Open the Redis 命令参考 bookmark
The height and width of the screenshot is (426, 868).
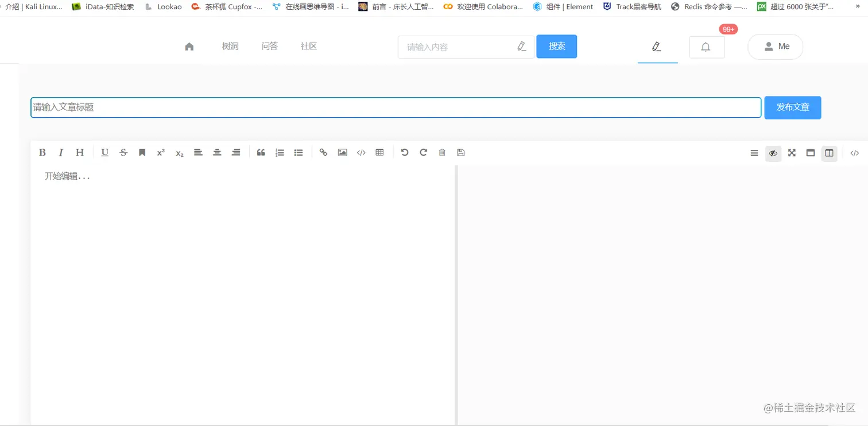709,7
